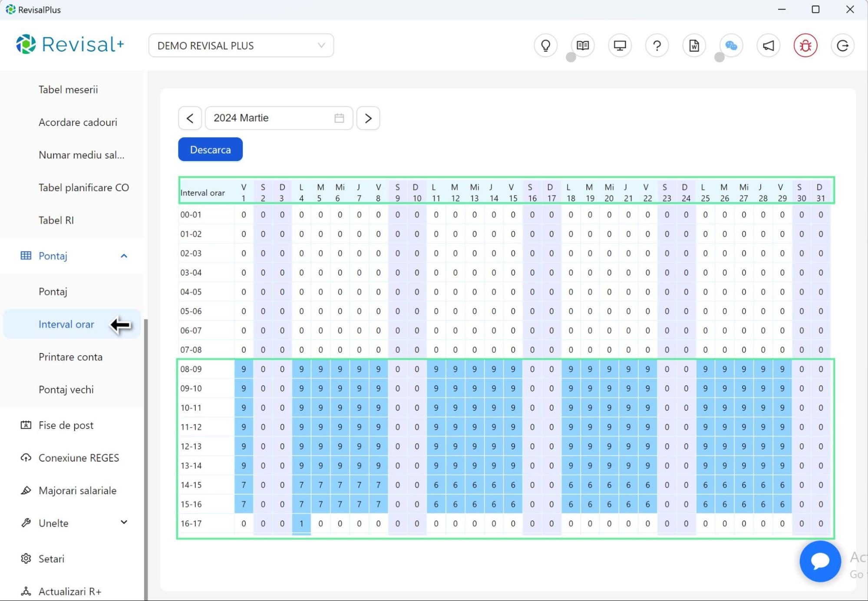Click the lightbulb tips icon
This screenshot has width=868, height=601.
545,46
